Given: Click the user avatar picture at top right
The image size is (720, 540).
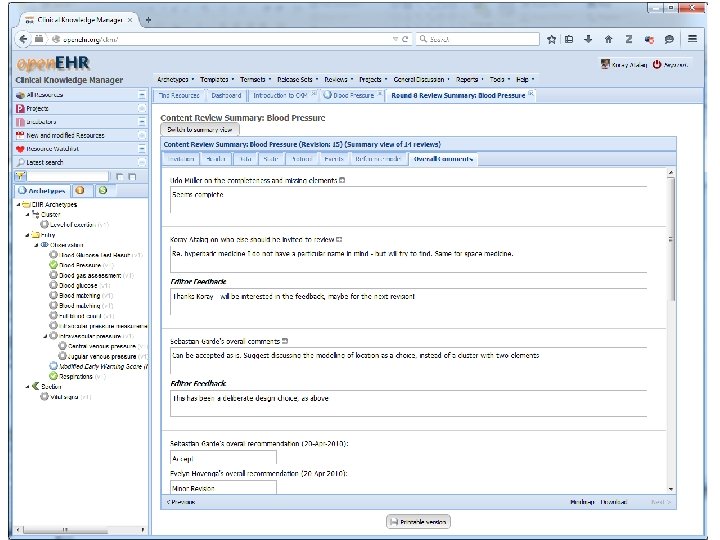Looking at the screenshot, I should pos(605,64).
